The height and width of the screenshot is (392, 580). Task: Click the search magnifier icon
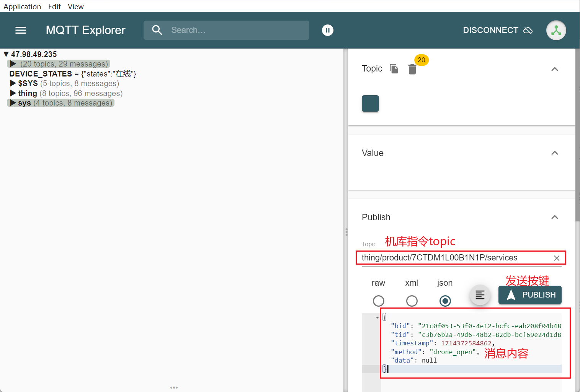[157, 30]
